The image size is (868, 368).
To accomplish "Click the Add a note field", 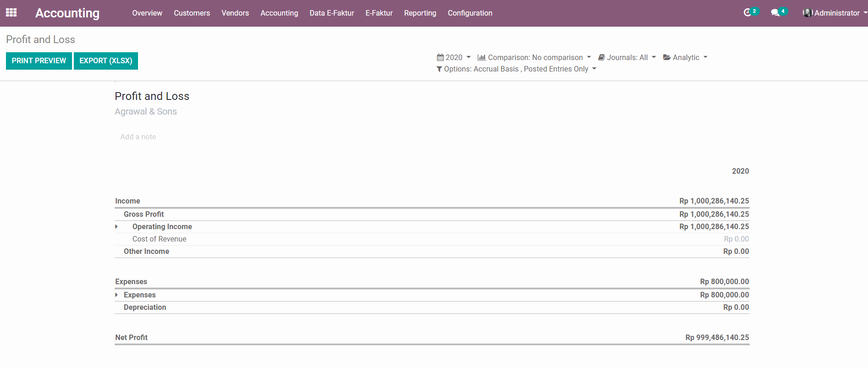I will 138,137.
